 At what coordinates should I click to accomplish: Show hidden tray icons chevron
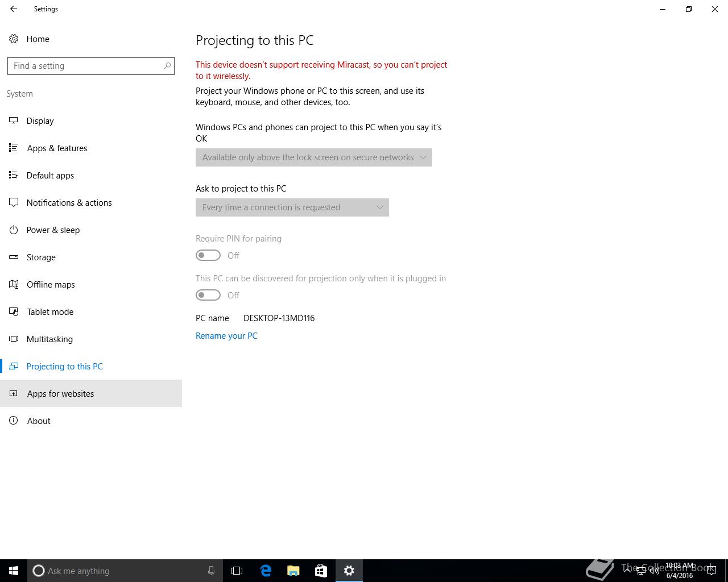point(627,571)
